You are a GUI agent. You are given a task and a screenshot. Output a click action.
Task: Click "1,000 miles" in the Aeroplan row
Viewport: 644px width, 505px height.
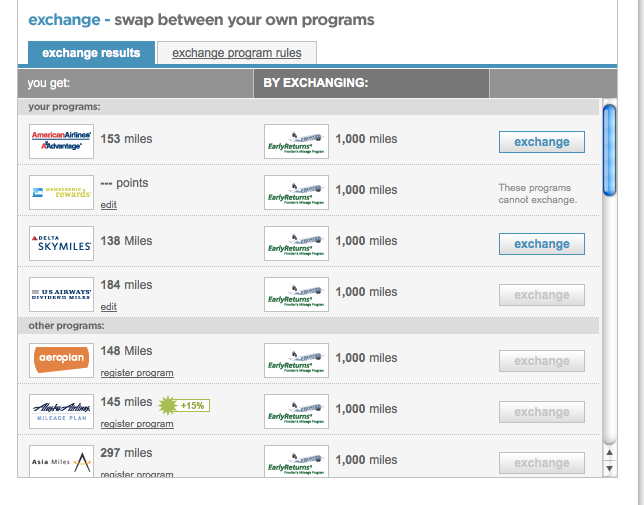click(366, 358)
